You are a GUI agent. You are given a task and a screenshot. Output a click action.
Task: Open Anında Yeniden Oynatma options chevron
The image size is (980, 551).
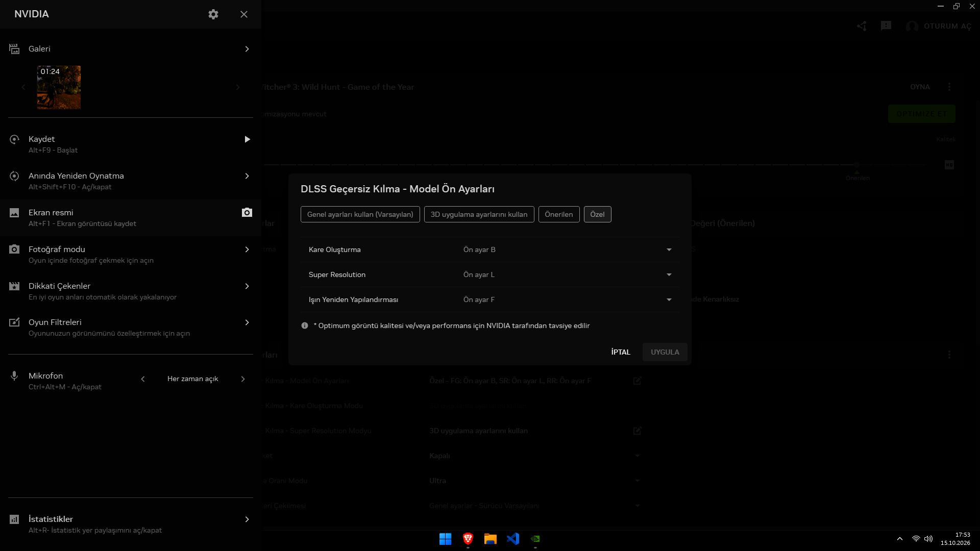click(247, 176)
